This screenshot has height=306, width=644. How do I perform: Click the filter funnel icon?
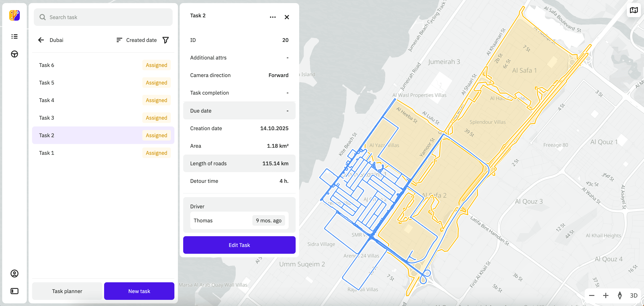[x=165, y=40]
